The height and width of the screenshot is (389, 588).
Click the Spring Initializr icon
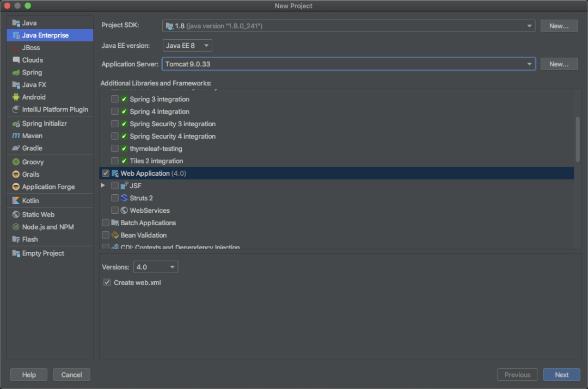click(x=16, y=124)
